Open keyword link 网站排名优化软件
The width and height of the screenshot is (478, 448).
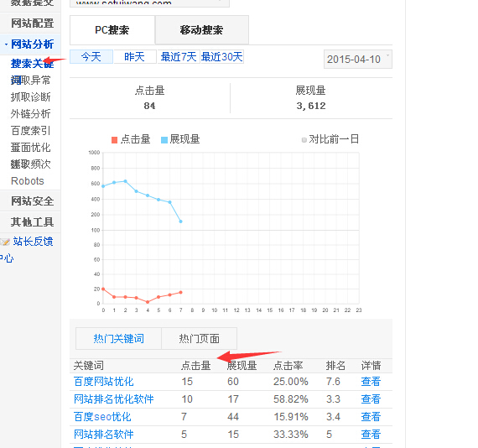(x=114, y=399)
